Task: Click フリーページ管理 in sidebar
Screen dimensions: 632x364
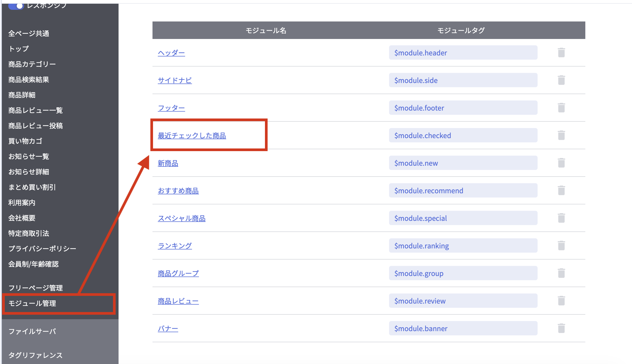Action: (x=36, y=288)
